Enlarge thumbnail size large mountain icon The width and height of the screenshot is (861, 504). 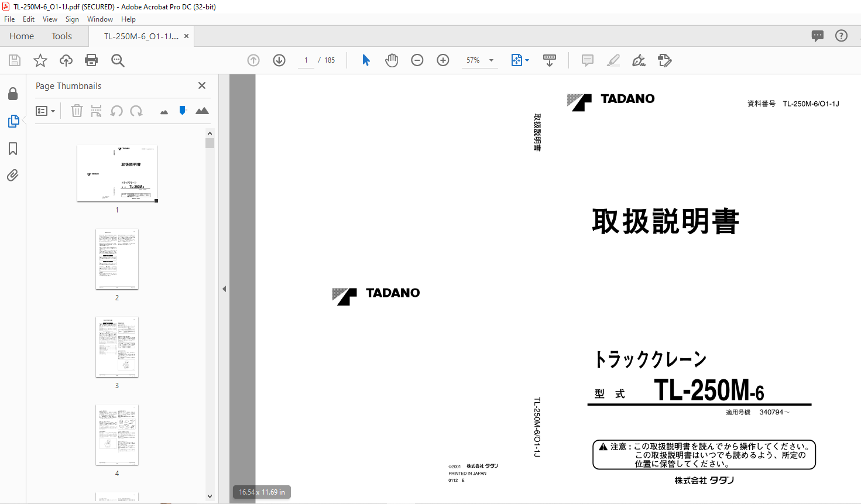click(x=202, y=111)
